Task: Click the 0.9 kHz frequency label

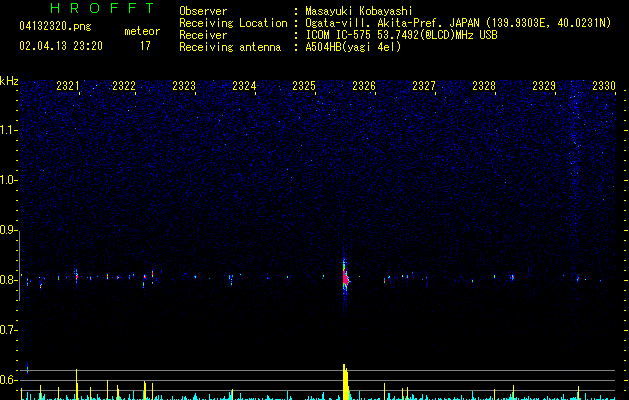Action: tap(8, 230)
